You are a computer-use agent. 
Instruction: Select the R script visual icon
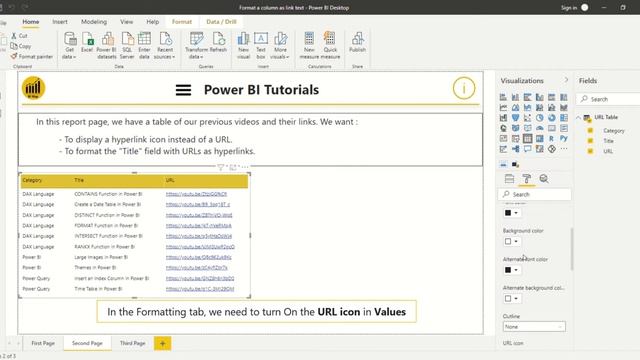(552, 138)
